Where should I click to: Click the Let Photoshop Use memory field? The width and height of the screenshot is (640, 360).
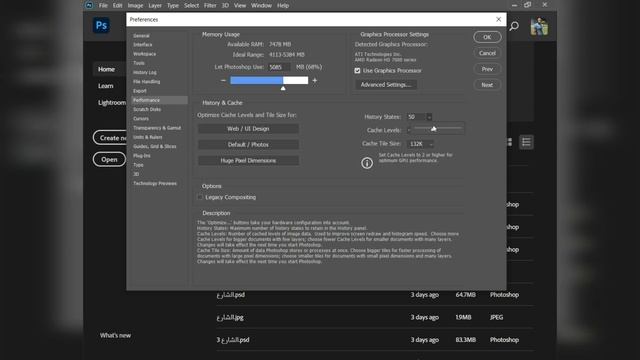pyautogui.click(x=280, y=67)
